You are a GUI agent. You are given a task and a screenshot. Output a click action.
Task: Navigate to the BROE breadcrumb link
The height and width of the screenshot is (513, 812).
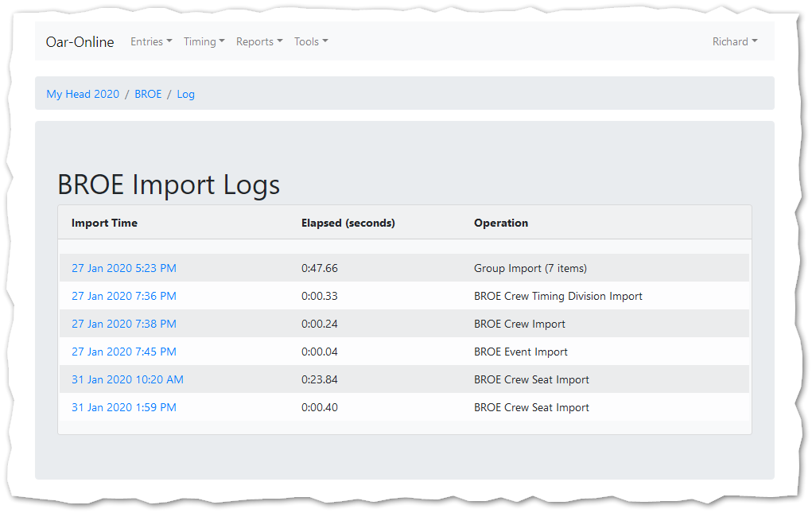pyautogui.click(x=148, y=94)
